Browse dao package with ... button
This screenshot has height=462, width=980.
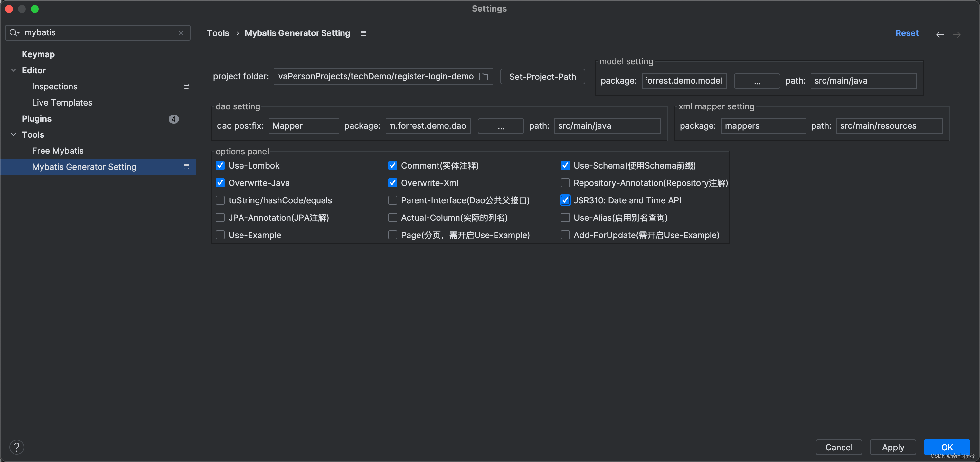pos(501,126)
